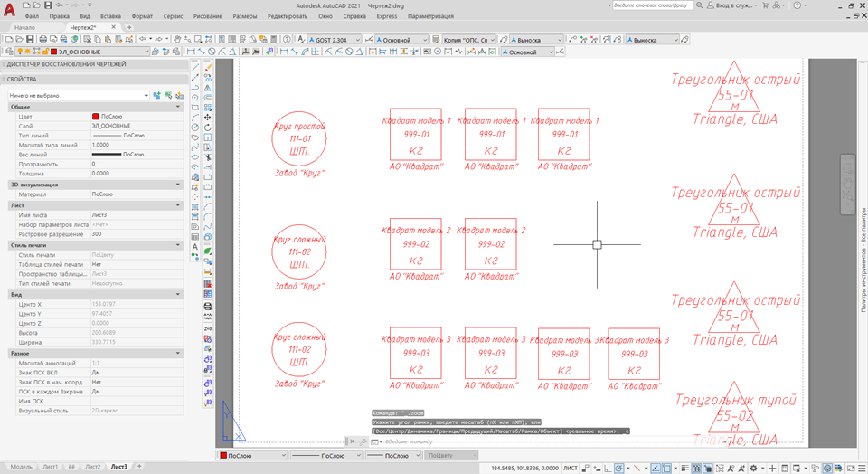This screenshot has height=474, width=868.
Task: Click the Workspace switching gear icon
Action: [753, 469]
